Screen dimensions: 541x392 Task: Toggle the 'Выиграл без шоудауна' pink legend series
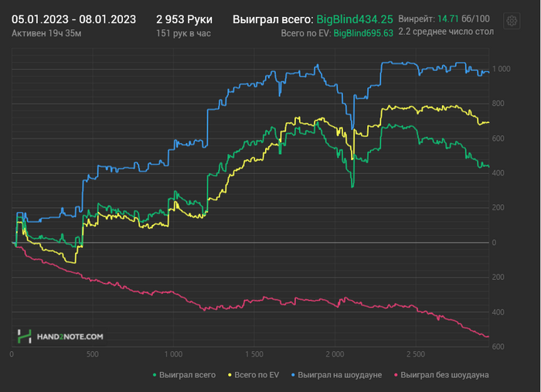tap(441, 375)
